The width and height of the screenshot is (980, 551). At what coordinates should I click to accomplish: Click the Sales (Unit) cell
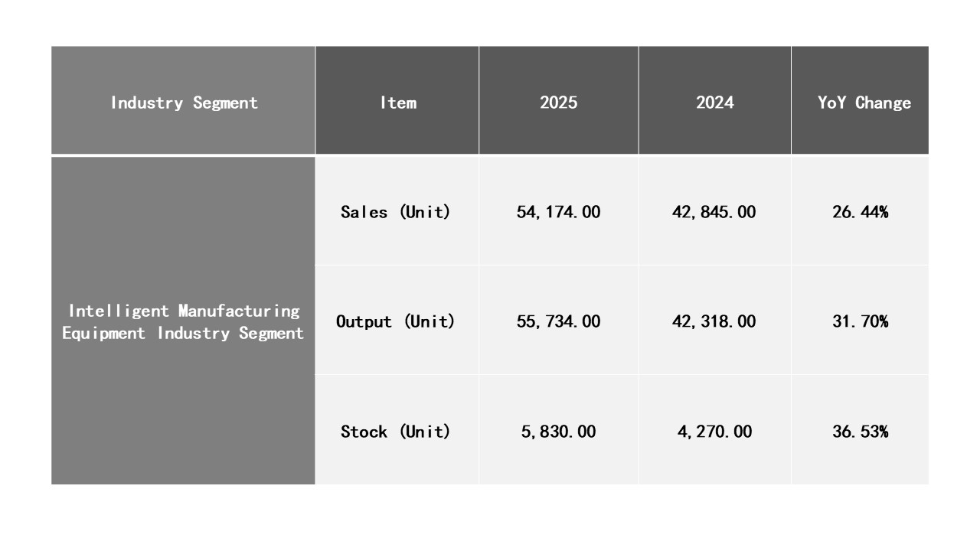(396, 212)
